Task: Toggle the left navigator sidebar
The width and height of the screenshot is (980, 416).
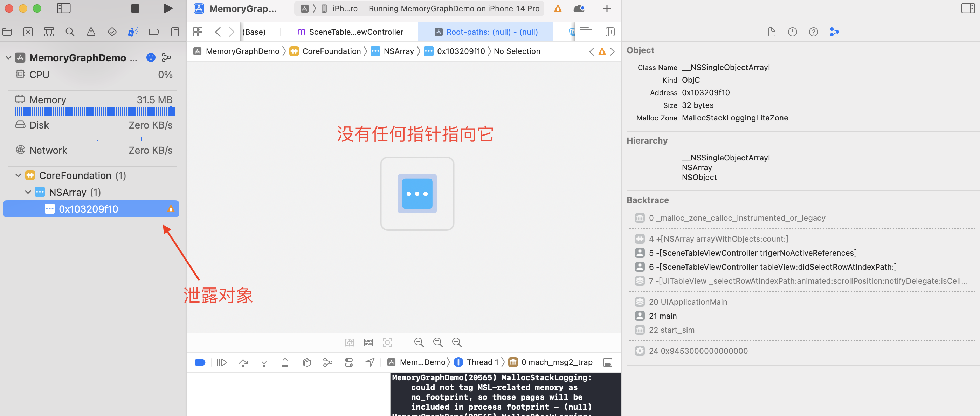Action: pyautogui.click(x=63, y=8)
